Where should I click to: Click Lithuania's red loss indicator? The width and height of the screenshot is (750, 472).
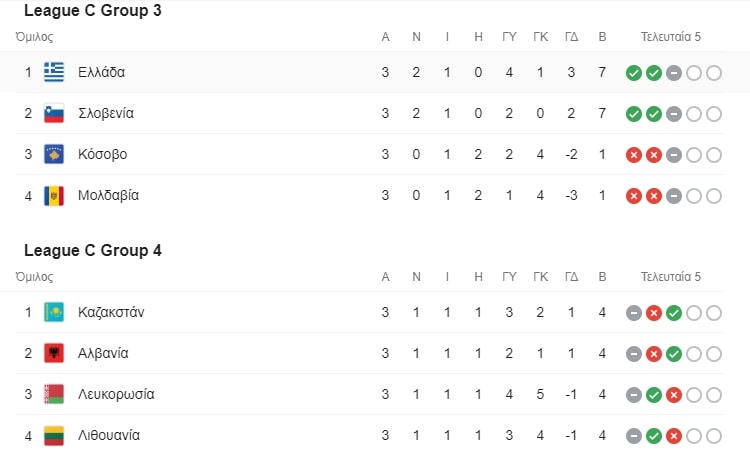tap(674, 436)
